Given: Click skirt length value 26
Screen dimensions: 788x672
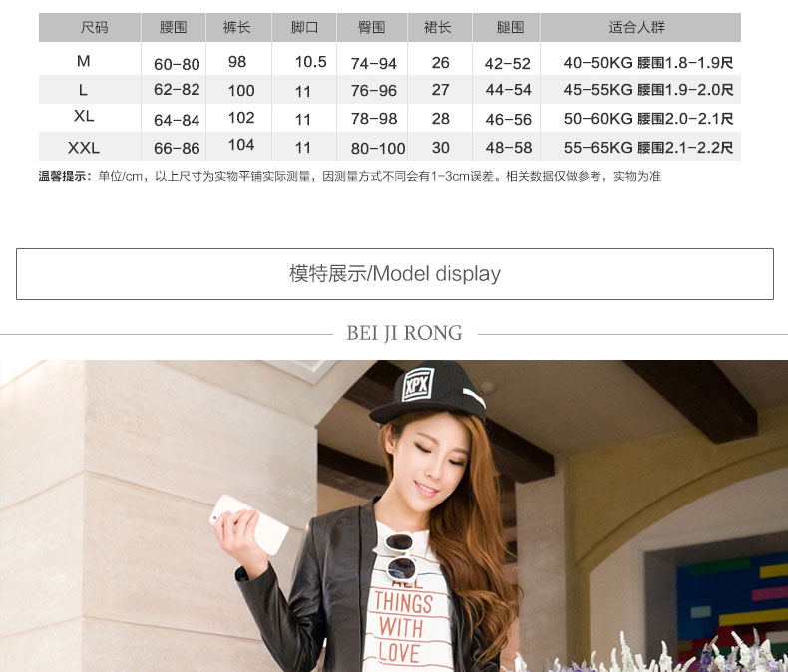Looking at the screenshot, I should (x=440, y=63).
